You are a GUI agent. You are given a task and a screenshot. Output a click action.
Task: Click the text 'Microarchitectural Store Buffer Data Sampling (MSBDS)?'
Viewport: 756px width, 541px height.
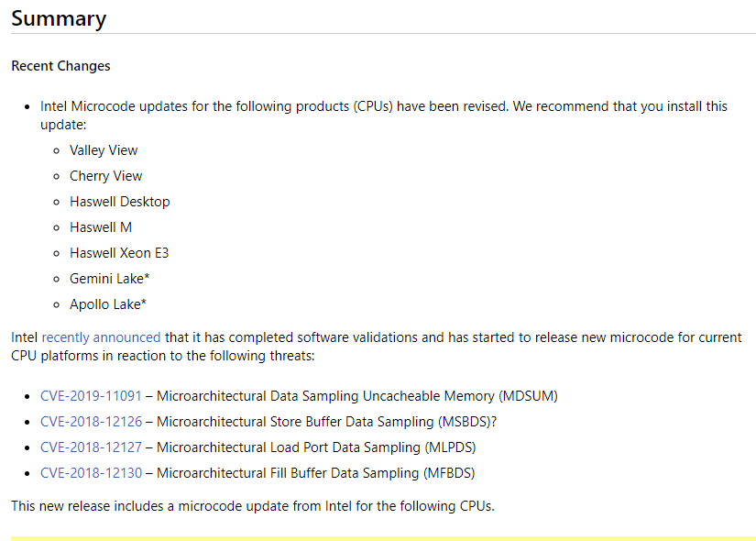click(326, 422)
